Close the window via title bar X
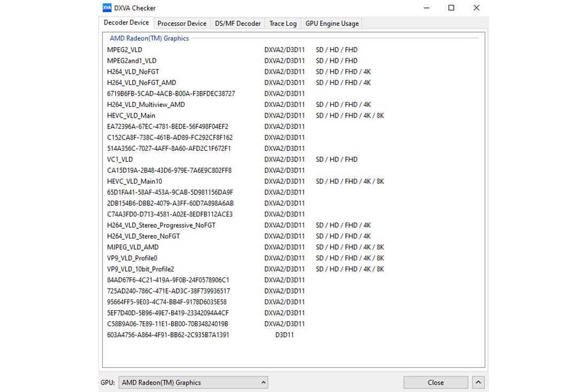 [x=476, y=8]
